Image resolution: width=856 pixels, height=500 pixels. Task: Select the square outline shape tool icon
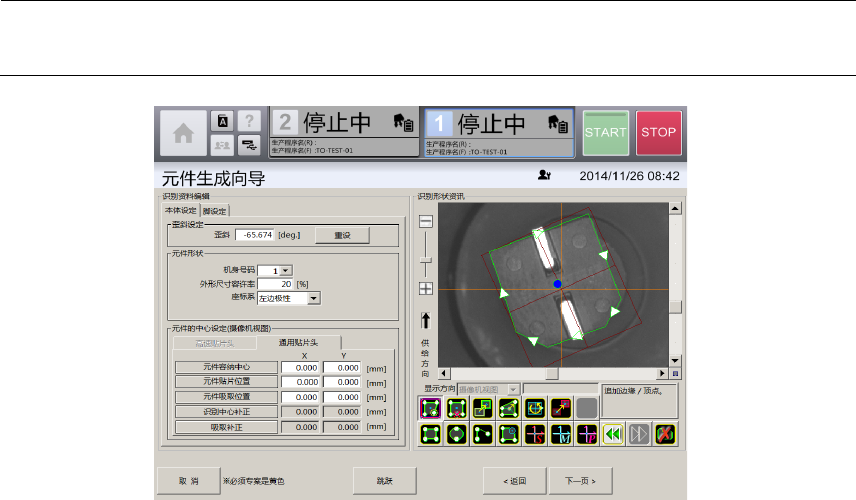coord(431,434)
